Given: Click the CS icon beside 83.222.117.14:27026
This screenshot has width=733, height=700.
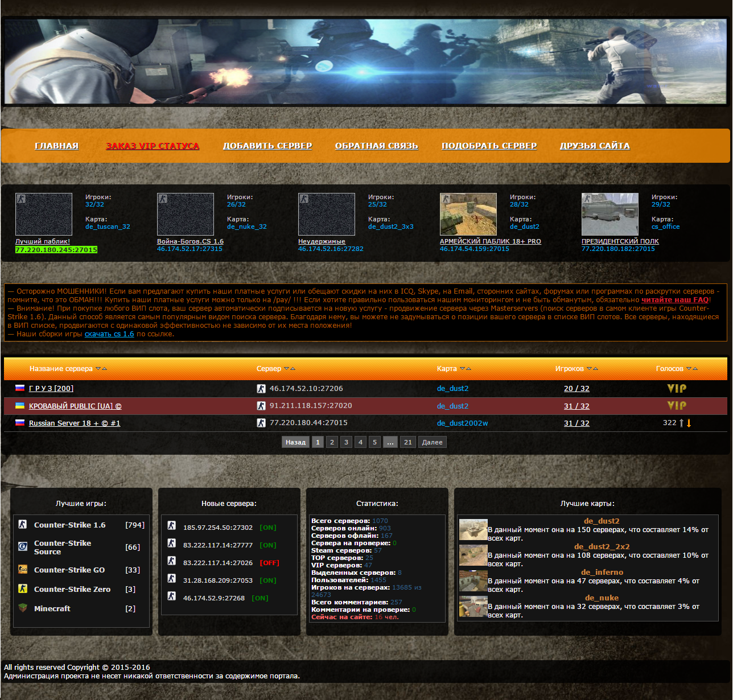Looking at the screenshot, I should pos(171,561).
